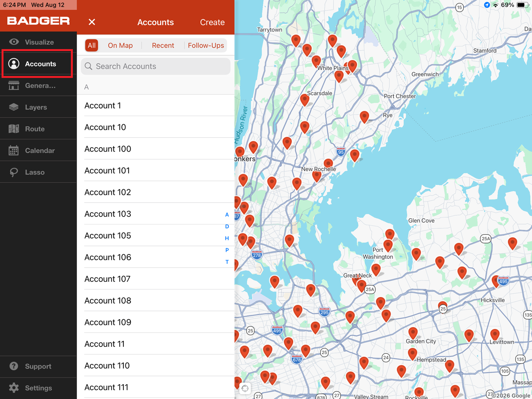Jump to letter A in index
Screen dimensions: 532x399
tap(227, 215)
